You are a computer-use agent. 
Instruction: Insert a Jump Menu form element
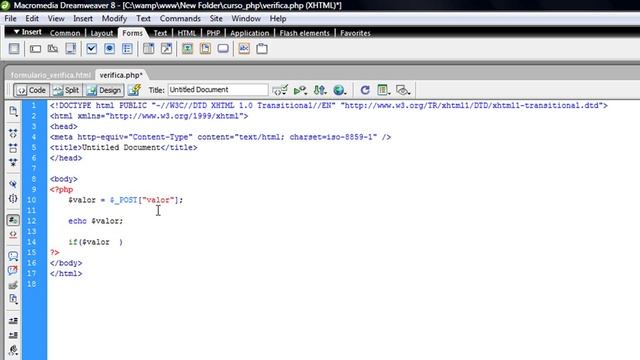[167, 49]
